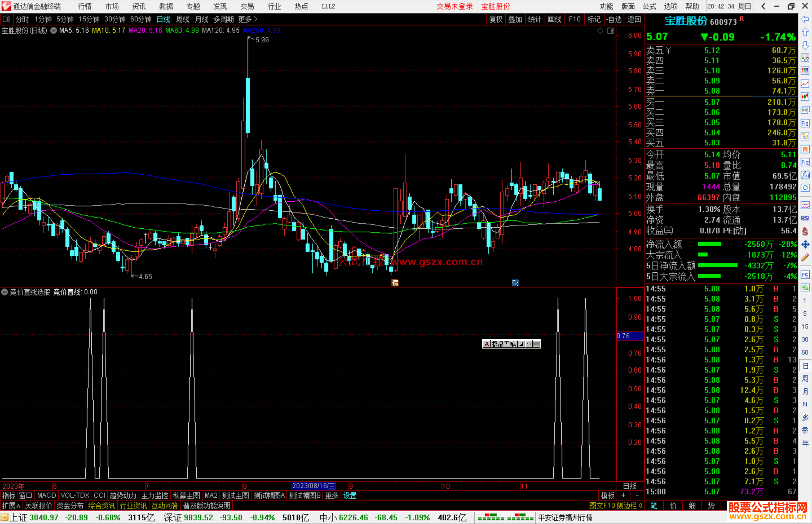
Task: Toggle the side panel icon at chart top-right
Action: point(611,31)
